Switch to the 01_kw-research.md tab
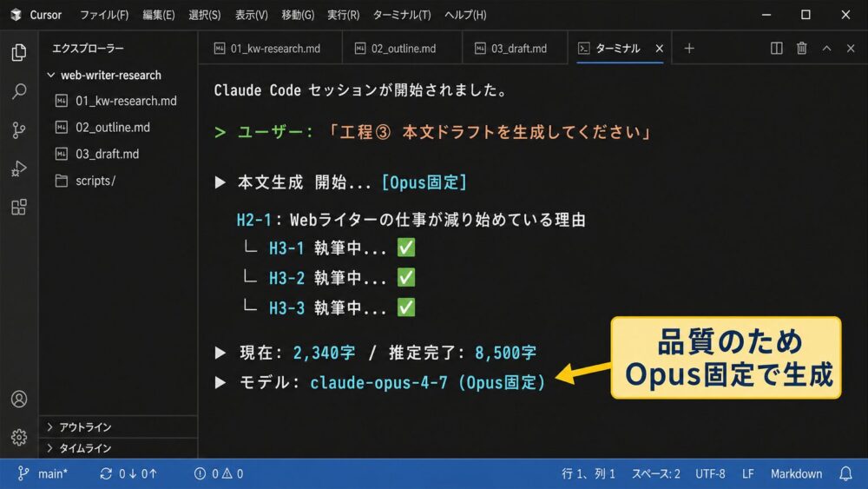The image size is (868, 489). (x=270, y=49)
